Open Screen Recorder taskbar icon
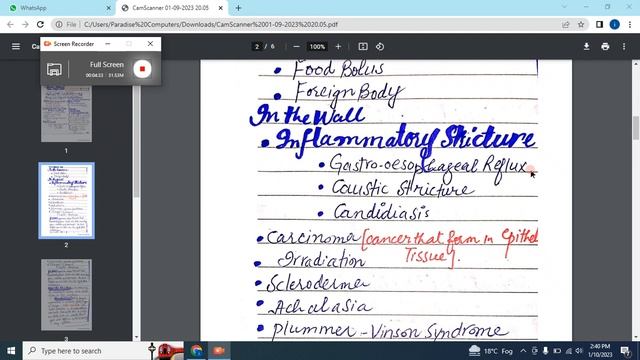This screenshot has height=360, width=640. pyautogui.click(x=219, y=351)
